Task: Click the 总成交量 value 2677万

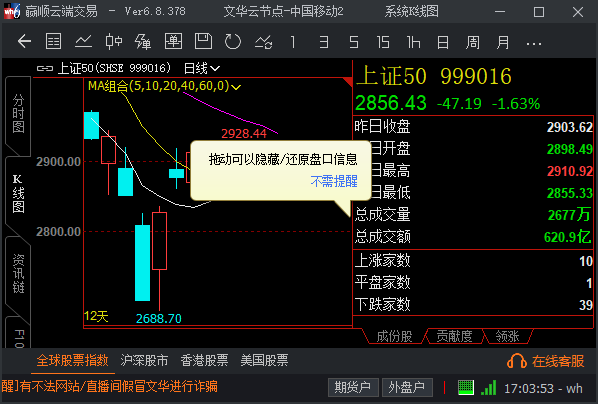Action: 569,215
